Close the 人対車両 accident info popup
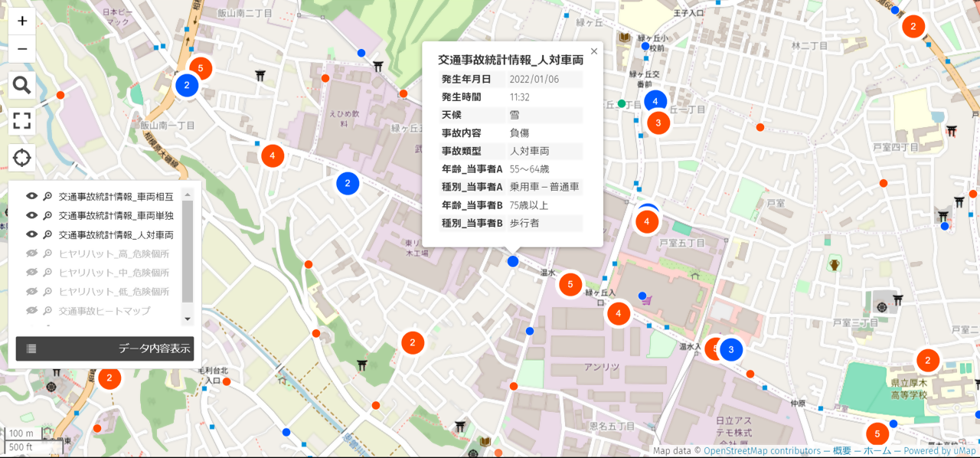The image size is (980, 458). 593,51
